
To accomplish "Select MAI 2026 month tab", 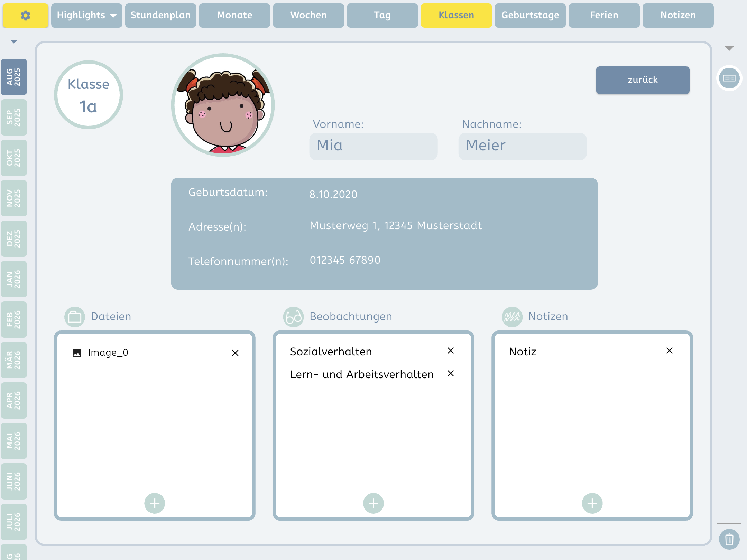I will (14, 441).
